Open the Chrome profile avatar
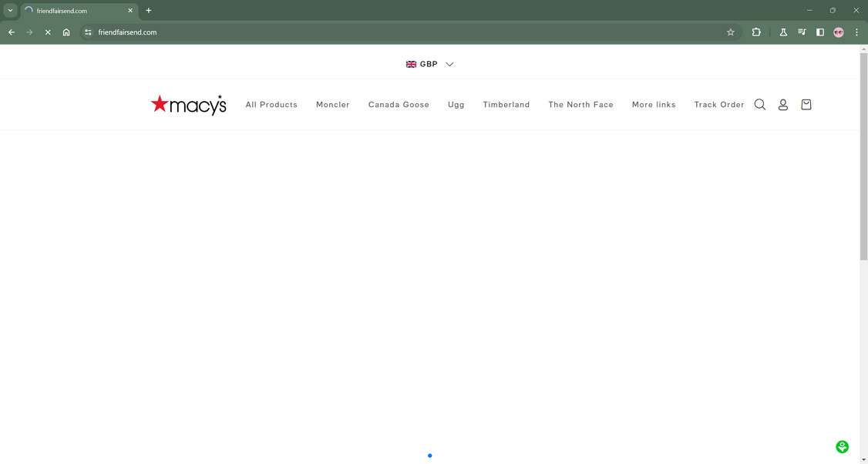The height and width of the screenshot is (464, 868). 839,32
